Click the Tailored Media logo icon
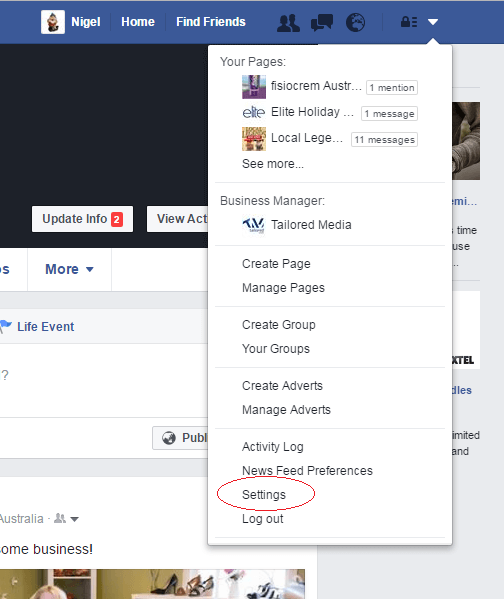The width and height of the screenshot is (504, 599). click(x=254, y=225)
